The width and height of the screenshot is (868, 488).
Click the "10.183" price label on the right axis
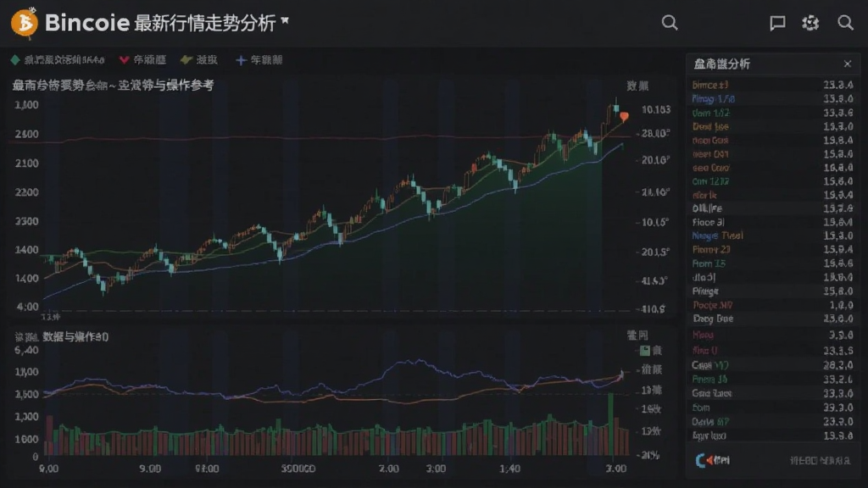point(656,109)
